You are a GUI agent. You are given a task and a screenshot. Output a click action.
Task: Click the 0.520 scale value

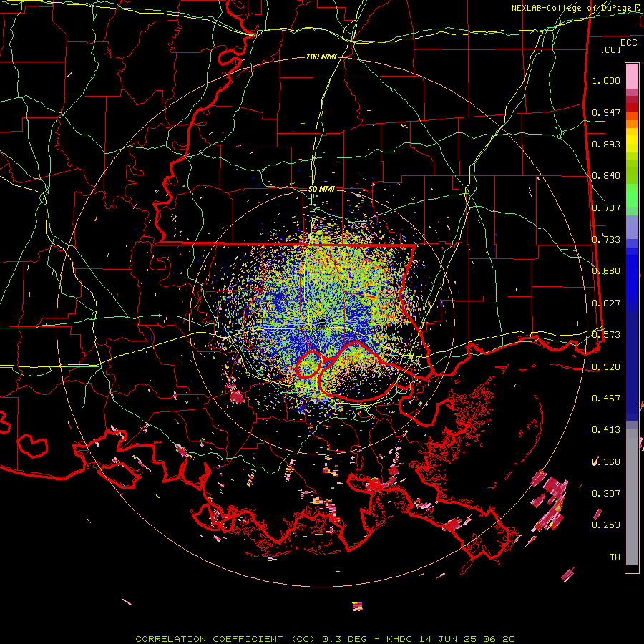606,367
